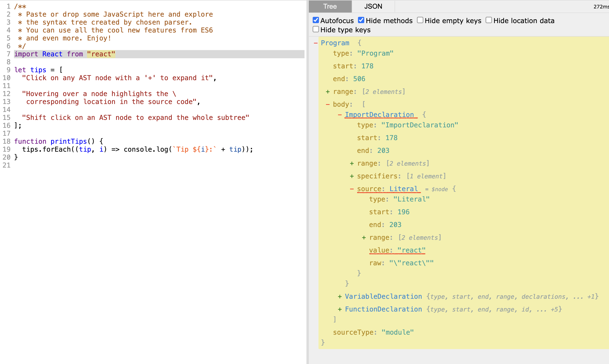The height and width of the screenshot is (364, 609).
Task: Collapse the Program root node
Action: tap(316, 43)
